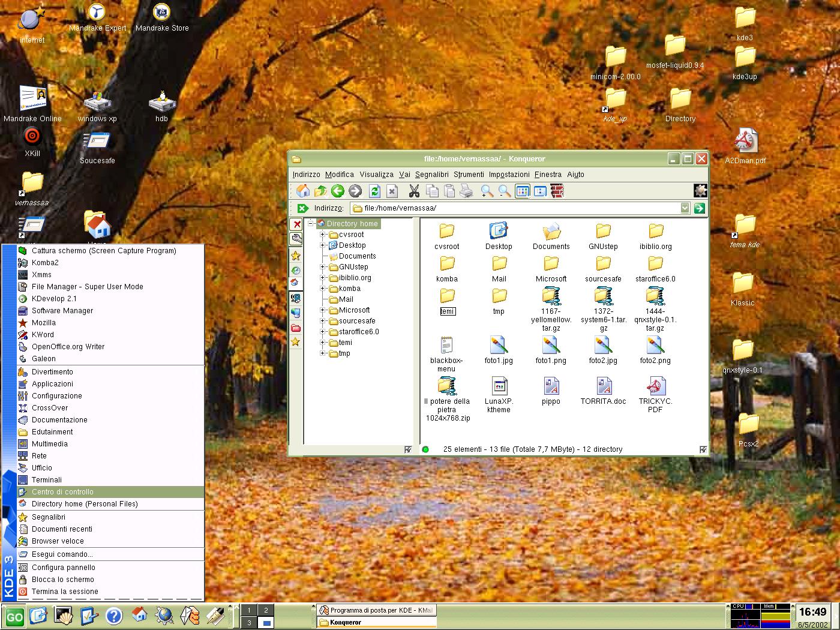Open the Multimedia submenu in the KDE menu

110,444
